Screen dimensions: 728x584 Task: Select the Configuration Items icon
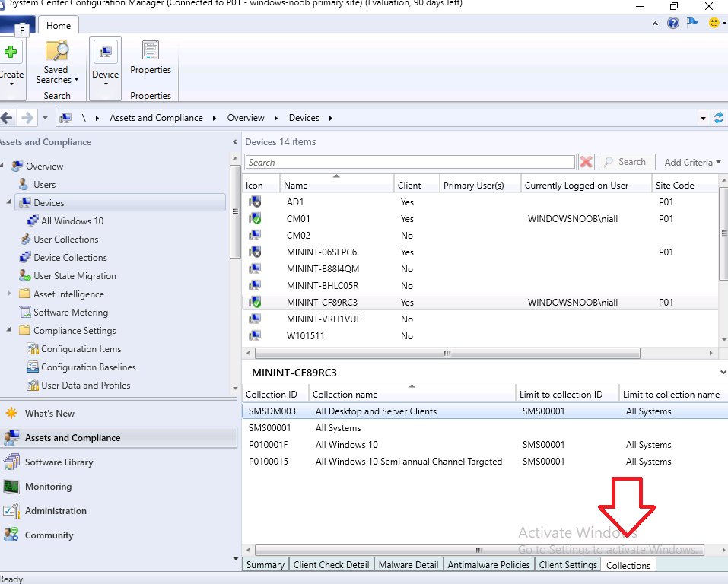coord(33,348)
